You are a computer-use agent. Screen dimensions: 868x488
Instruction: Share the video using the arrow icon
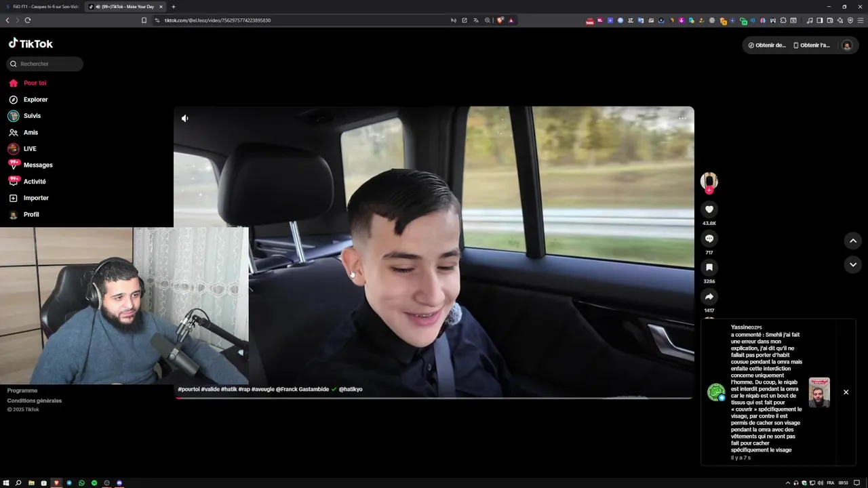pos(709,297)
